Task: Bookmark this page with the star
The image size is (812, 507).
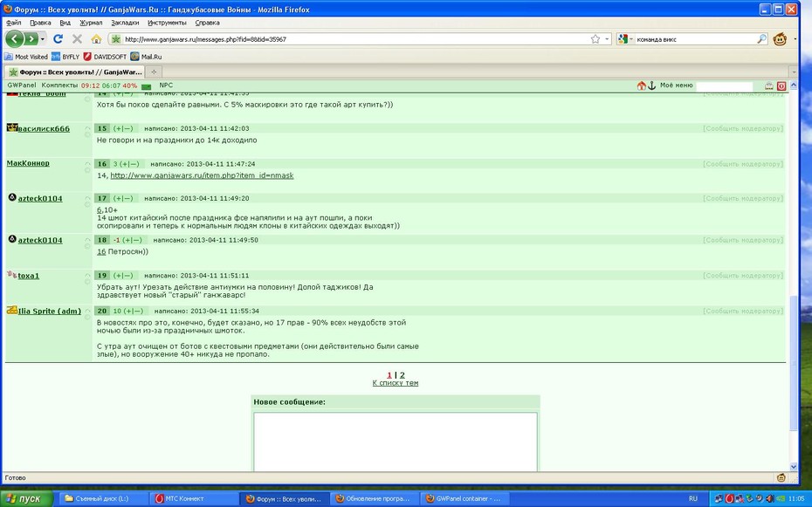Action: pyautogui.click(x=595, y=38)
